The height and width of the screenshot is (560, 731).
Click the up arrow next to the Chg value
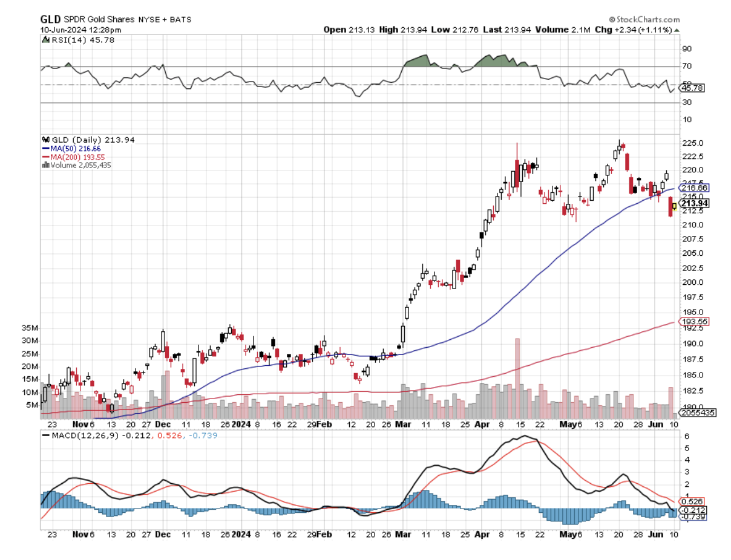point(677,29)
